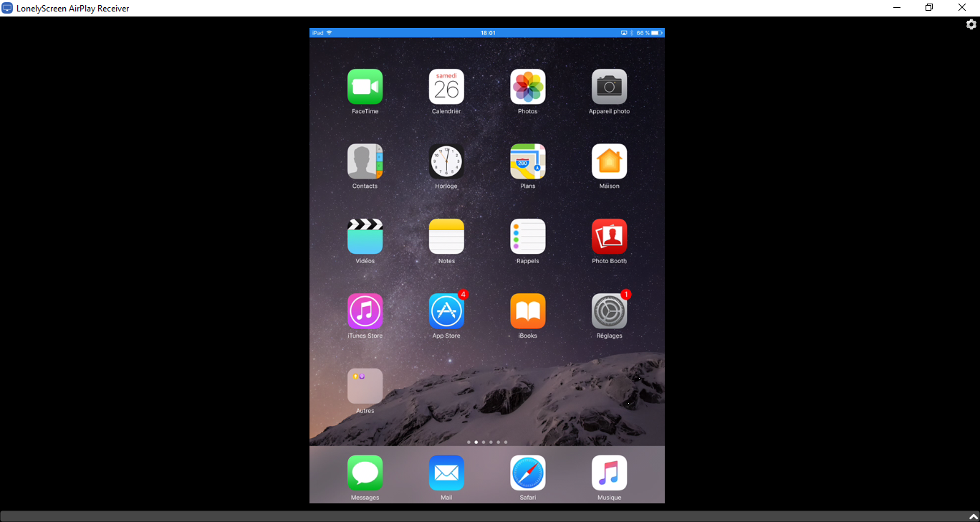Open the iTunes Store app
This screenshot has height=522, width=980.
(x=365, y=311)
